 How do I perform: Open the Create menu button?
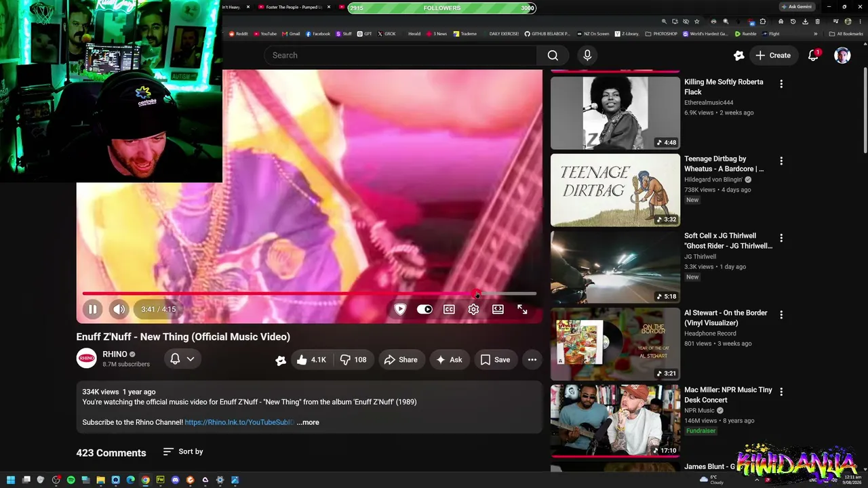(x=772, y=56)
